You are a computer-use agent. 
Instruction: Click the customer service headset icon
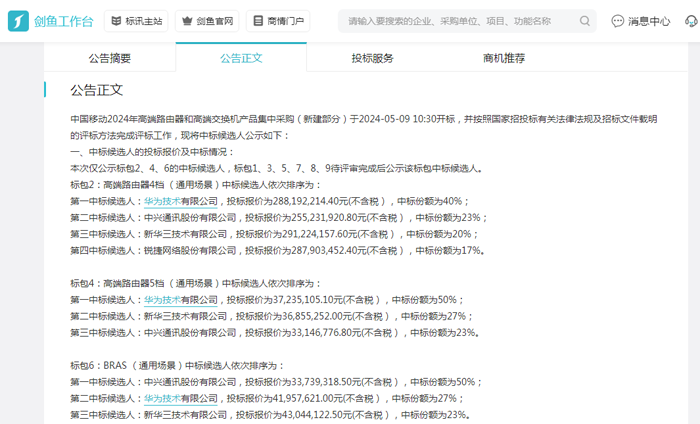[691, 21]
